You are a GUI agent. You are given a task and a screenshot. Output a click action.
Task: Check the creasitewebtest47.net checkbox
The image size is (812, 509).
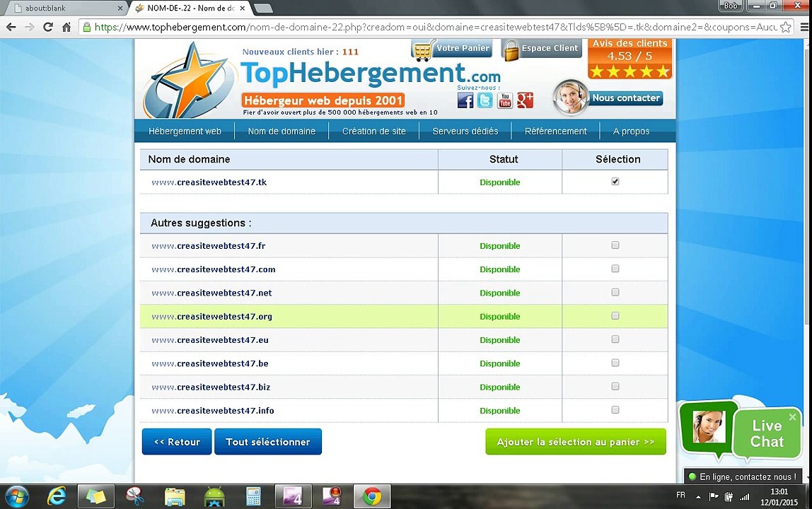coord(615,292)
